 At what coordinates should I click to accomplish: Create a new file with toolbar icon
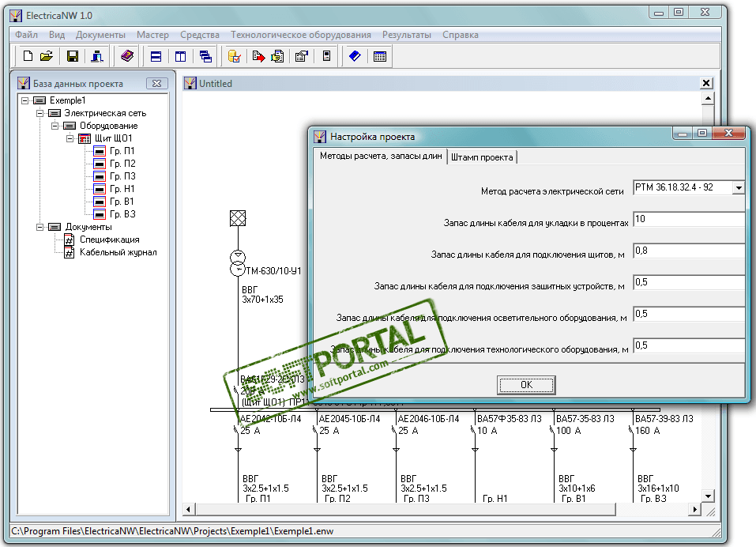tap(28, 56)
